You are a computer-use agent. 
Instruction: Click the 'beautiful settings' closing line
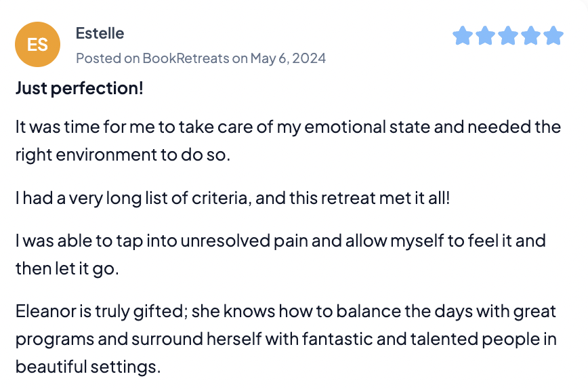click(87, 367)
